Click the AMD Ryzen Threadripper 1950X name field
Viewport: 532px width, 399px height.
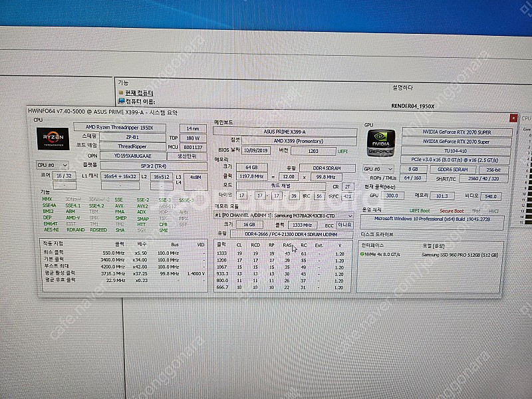click(x=120, y=128)
